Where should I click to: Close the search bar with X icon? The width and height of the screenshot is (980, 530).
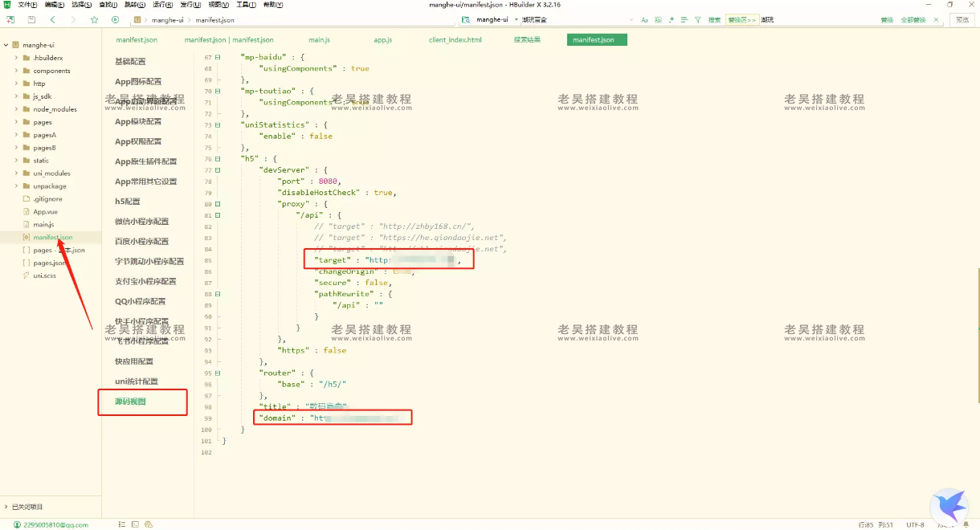click(x=940, y=19)
